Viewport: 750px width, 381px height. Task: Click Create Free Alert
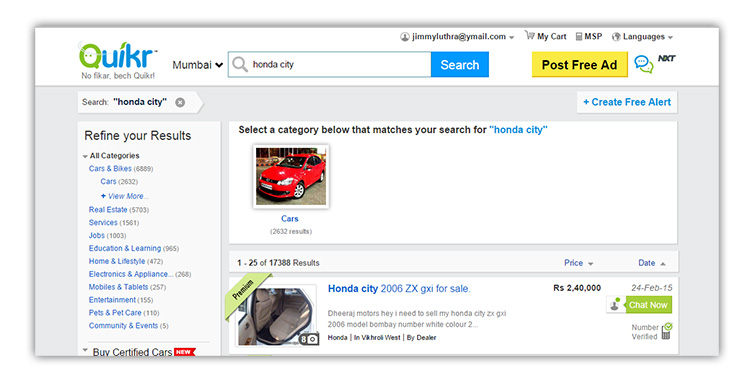pos(627,102)
